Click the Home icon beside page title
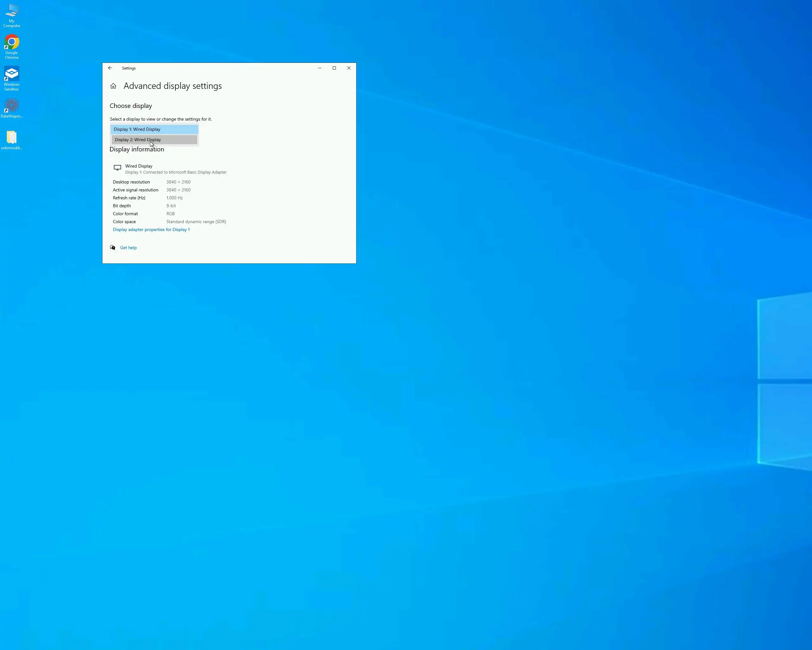This screenshot has width=812, height=650. tap(113, 86)
